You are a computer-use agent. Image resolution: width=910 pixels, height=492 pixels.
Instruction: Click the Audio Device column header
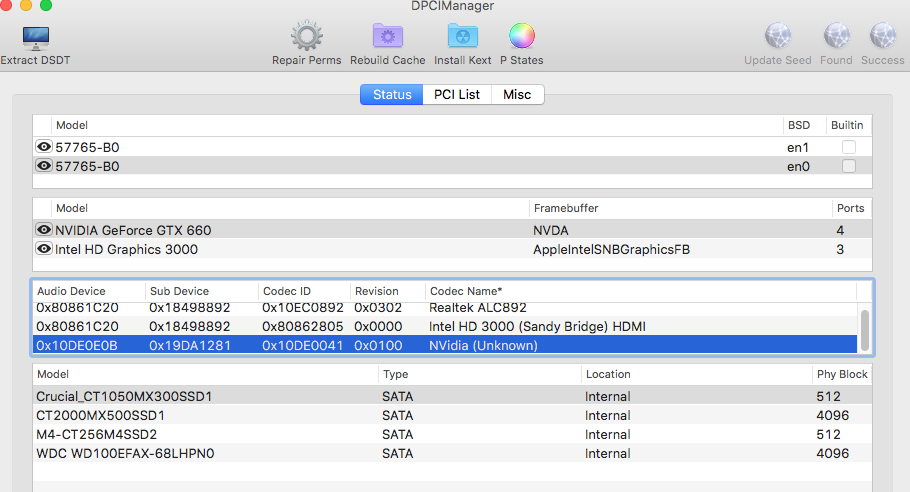[71, 291]
